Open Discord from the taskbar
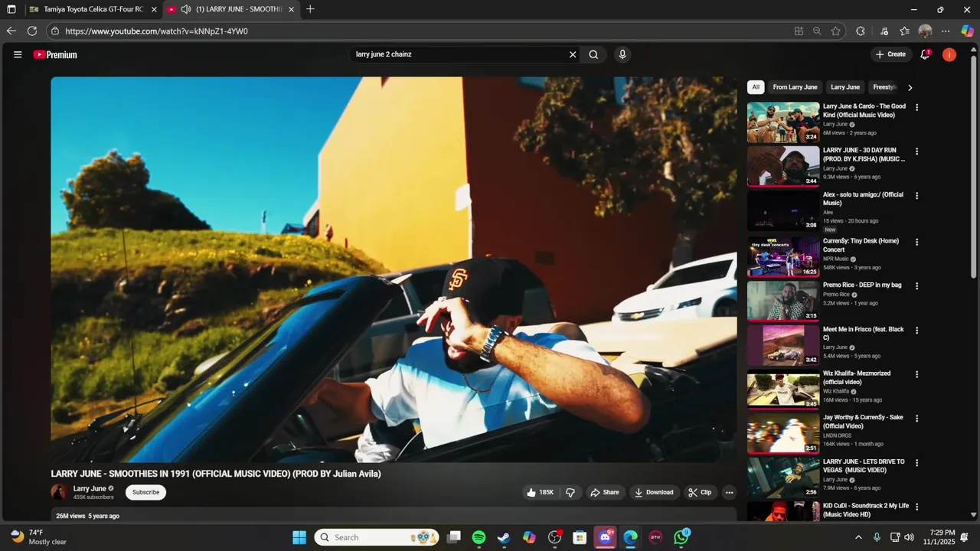Screen dimensions: 980x551 [606, 537]
